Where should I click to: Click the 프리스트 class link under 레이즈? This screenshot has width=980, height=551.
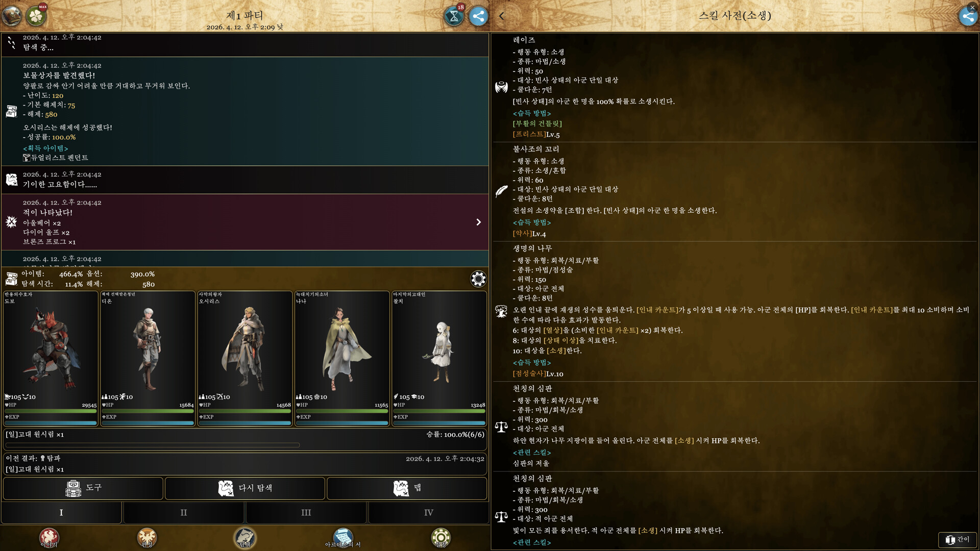529,134
